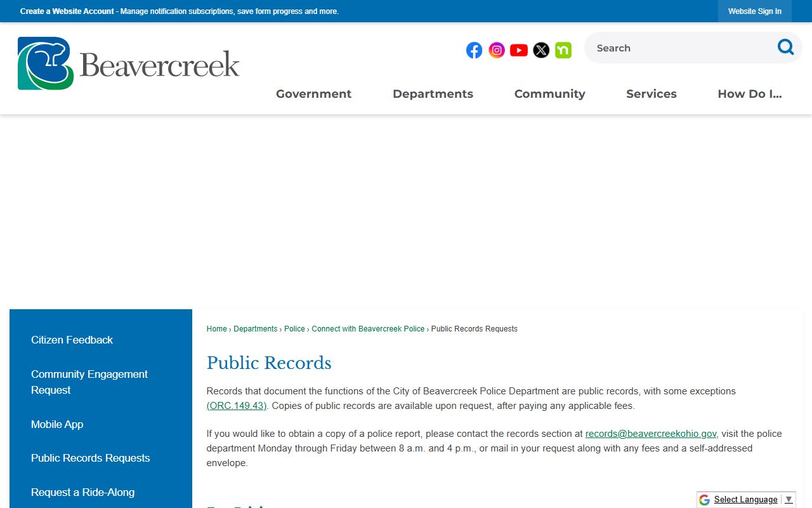Click the search magnifier icon
Image resolution: width=812 pixels, height=508 pixels.
coord(785,47)
